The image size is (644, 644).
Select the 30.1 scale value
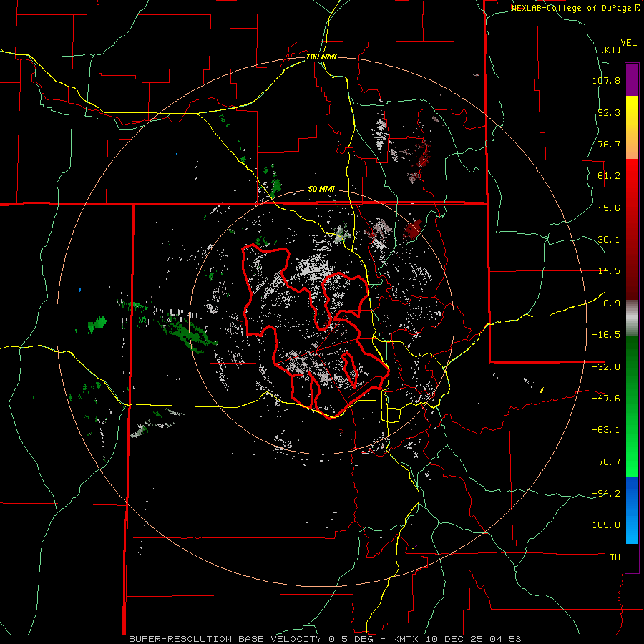(x=609, y=240)
